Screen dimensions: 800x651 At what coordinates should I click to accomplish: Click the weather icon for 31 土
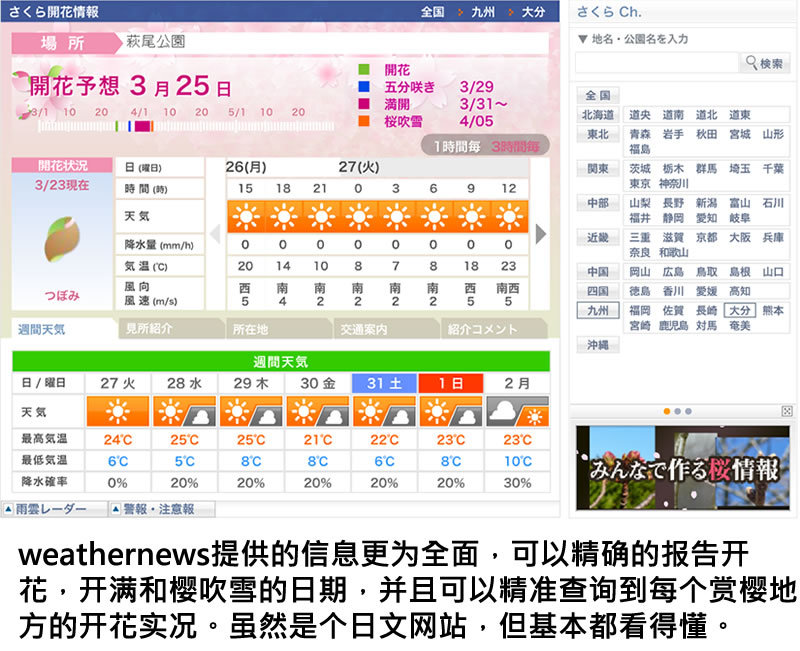(x=384, y=411)
